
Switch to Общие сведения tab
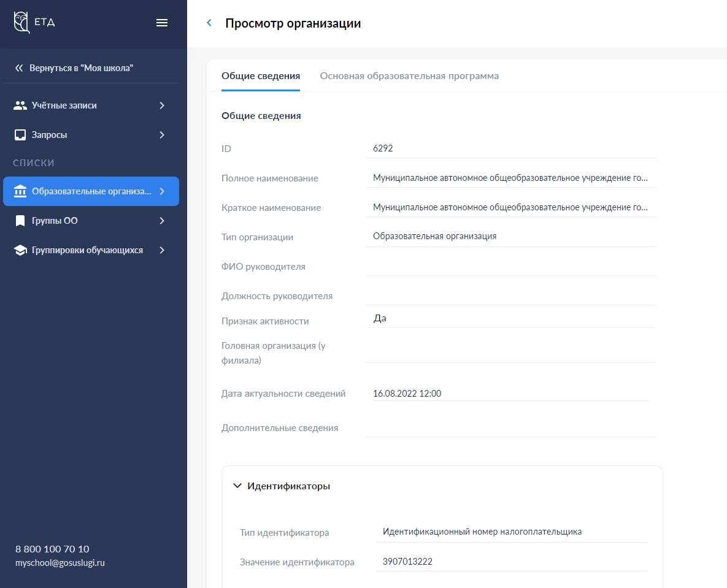pyautogui.click(x=261, y=76)
